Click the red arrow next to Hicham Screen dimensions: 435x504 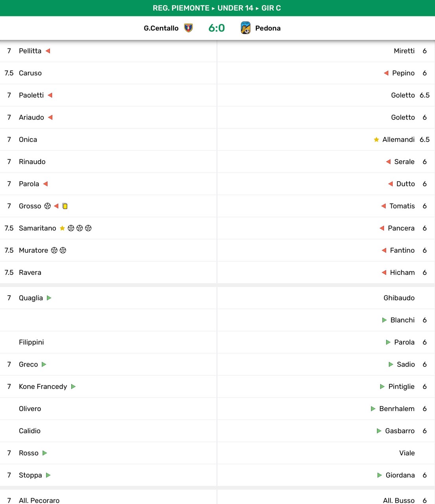coord(384,272)
